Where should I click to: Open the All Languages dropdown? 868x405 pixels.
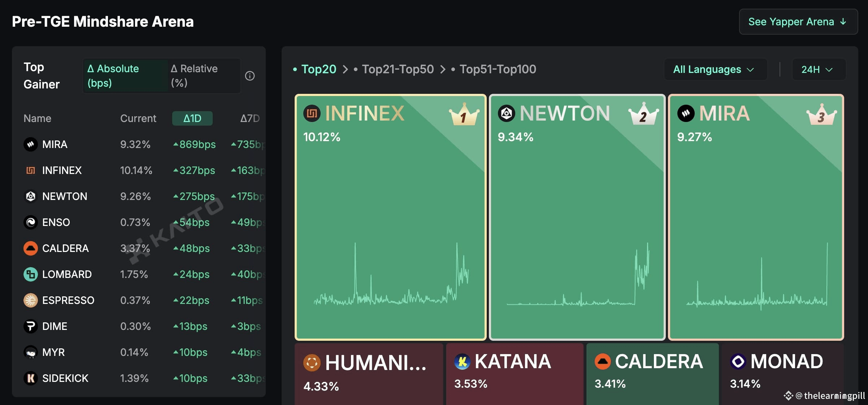tap(716, 69)
